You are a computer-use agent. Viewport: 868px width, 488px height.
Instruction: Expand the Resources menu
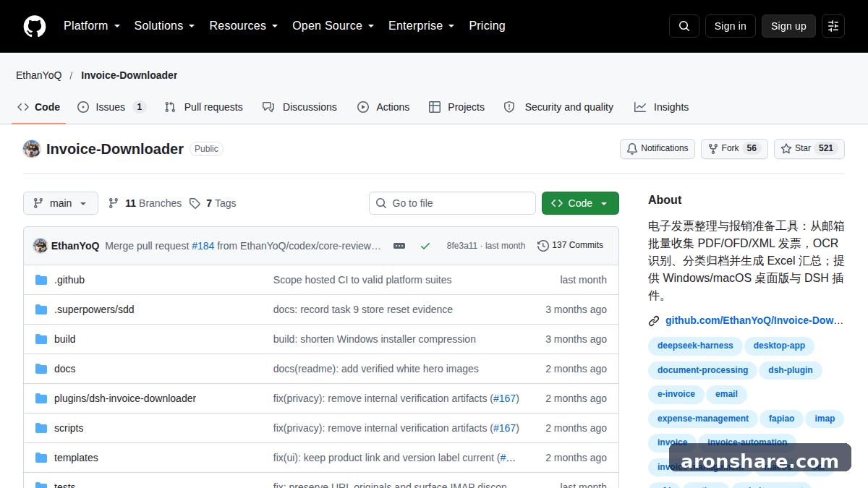coord(244,26)
